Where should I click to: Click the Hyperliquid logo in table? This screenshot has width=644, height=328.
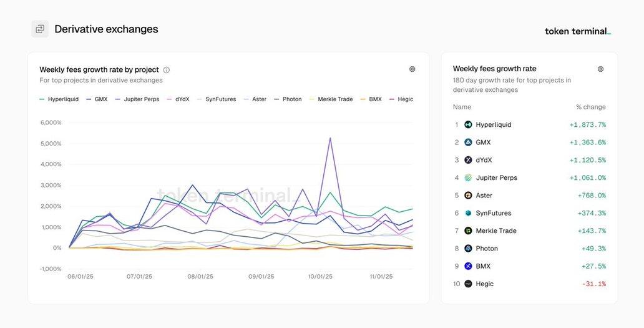click(468, 125)
